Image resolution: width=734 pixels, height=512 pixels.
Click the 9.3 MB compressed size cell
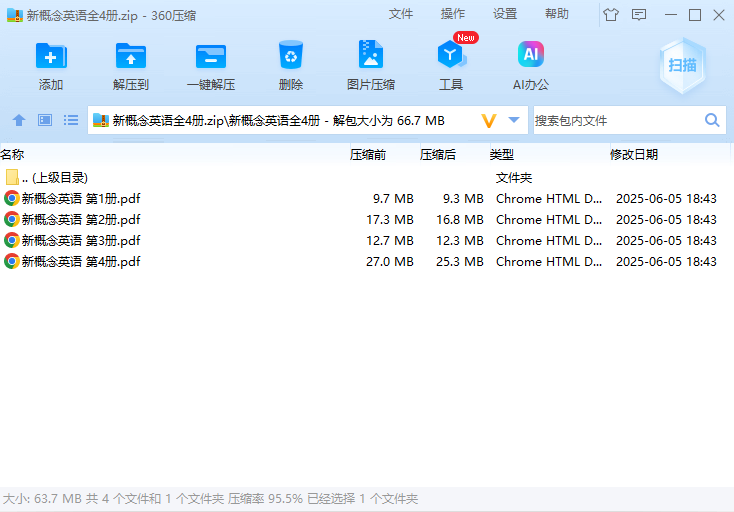click(x=463, y=198)
